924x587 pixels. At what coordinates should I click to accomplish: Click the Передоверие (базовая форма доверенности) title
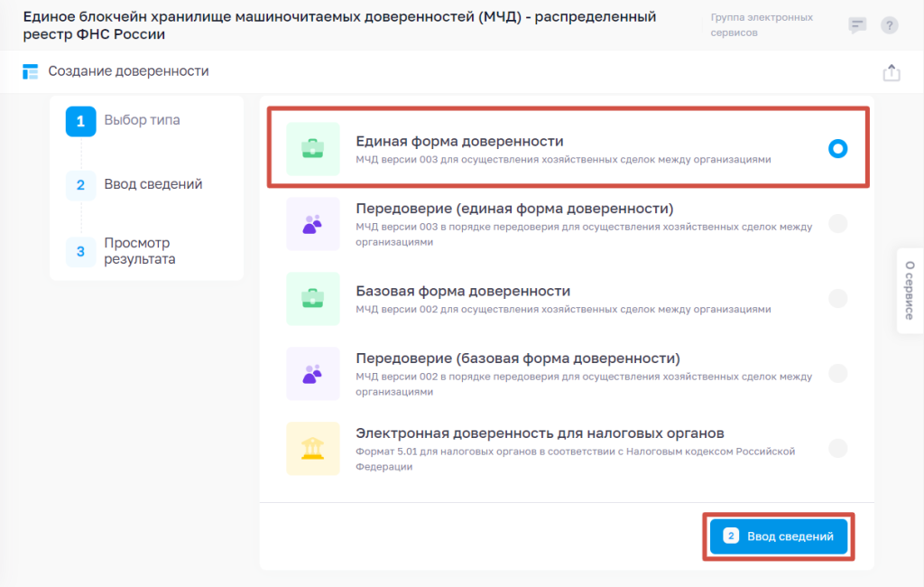pos(518,359)
